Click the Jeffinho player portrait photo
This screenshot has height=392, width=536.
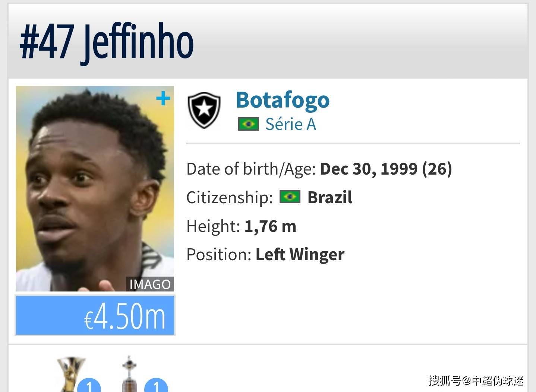[x=95, y=189]
